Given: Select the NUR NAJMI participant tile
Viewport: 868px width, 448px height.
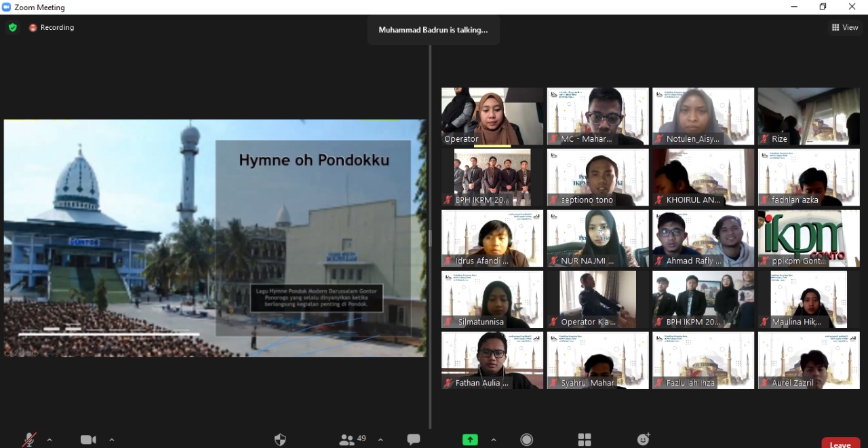Looking at the screenshot, I should (598, 238).
